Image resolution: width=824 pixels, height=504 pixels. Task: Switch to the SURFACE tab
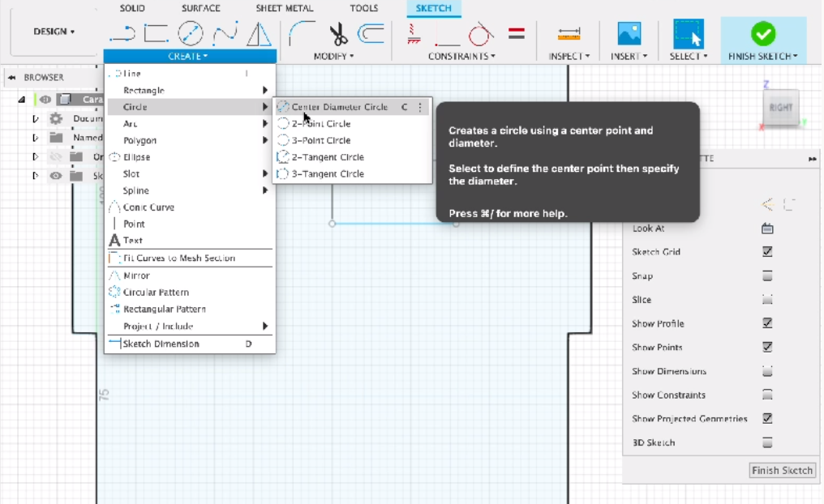point(201,8)
